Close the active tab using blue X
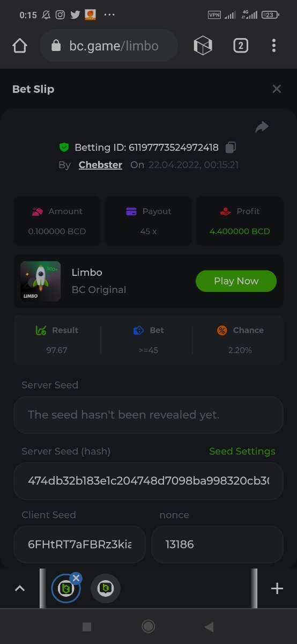The image size is (297, 644). click(x=76, y=578)
